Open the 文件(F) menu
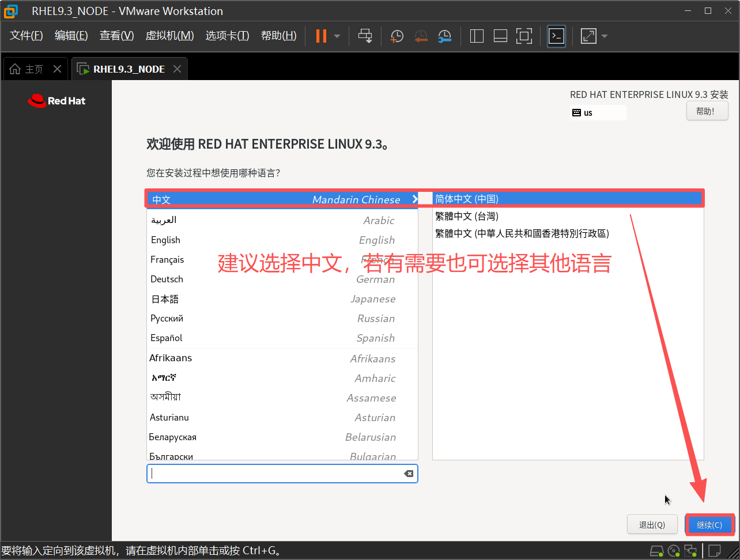Image resolution: width=740 pixels, height=560 pixels. coord(27,36)
